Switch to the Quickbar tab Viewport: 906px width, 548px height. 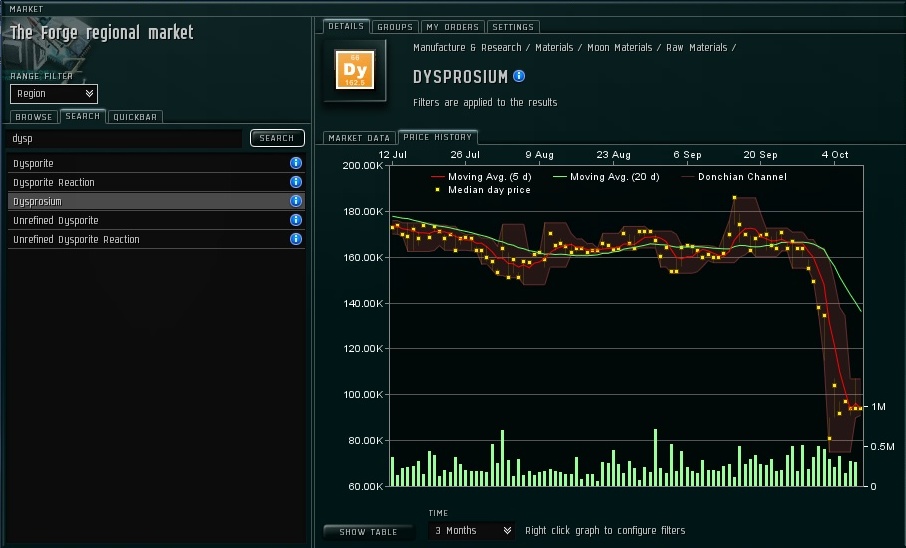pyautogui.click(x=135, y=117)
